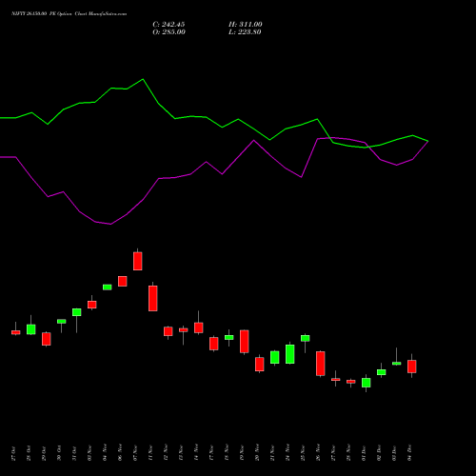Click the 03 Nov date label
Image resolution: width=476 pixels, height=476 pixels.
[89, 453]
